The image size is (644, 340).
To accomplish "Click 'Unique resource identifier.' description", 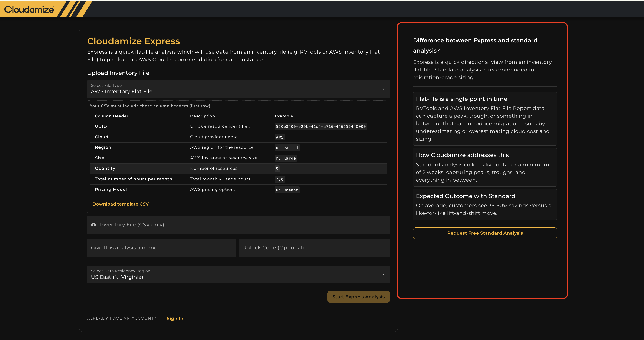I will pos(220,126).
